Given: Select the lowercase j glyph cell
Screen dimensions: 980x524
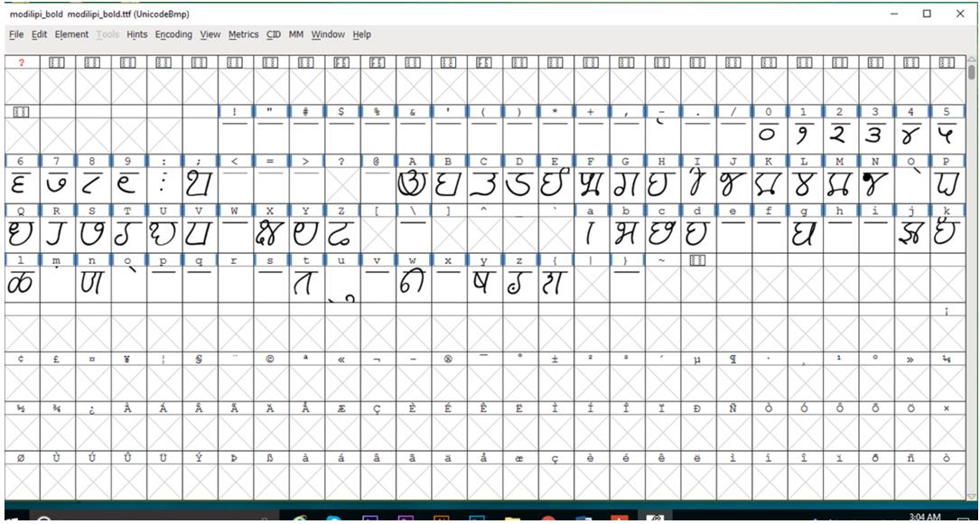Looking at the screenshot, I should point(912,234).
